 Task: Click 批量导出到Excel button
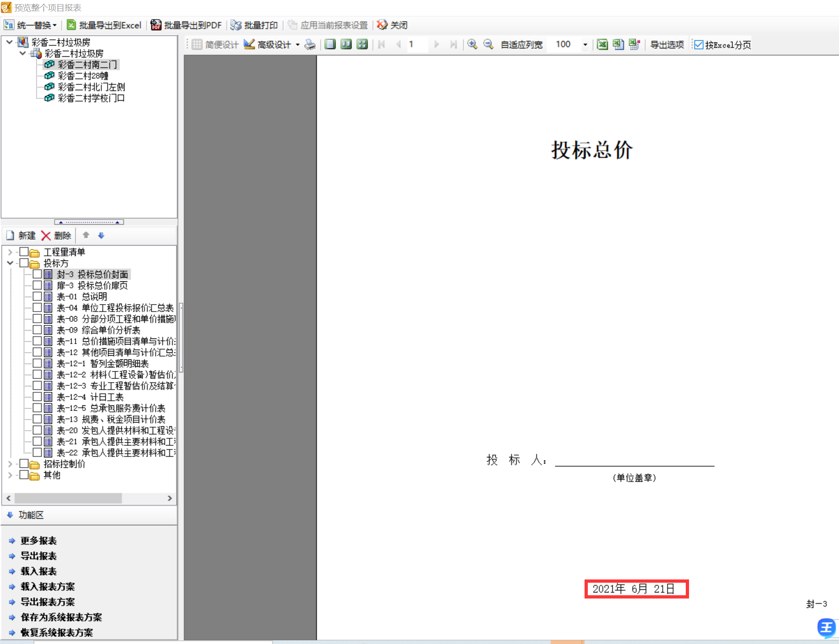(x=104, y=25)
